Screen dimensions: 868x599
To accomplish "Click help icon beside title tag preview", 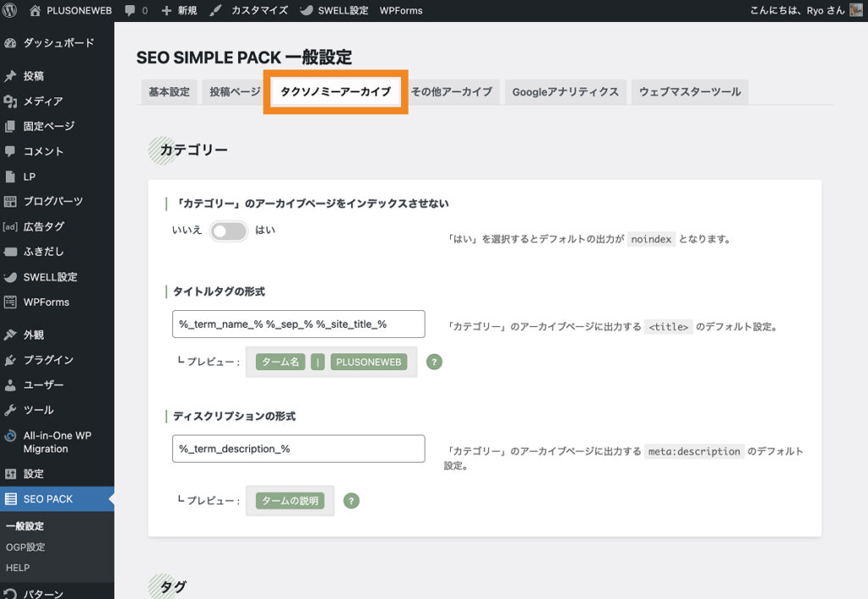I will click(x=434, y=362).
